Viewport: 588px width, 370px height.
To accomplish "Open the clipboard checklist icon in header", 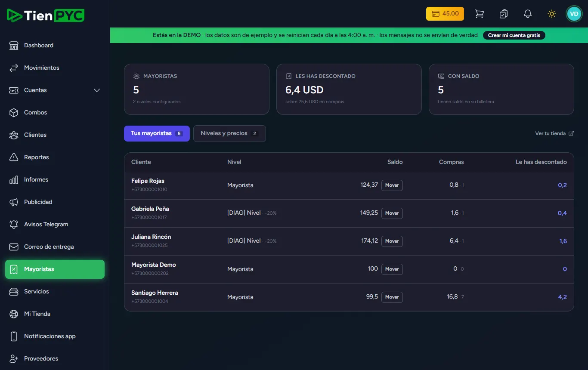I will tap(503, 14).
